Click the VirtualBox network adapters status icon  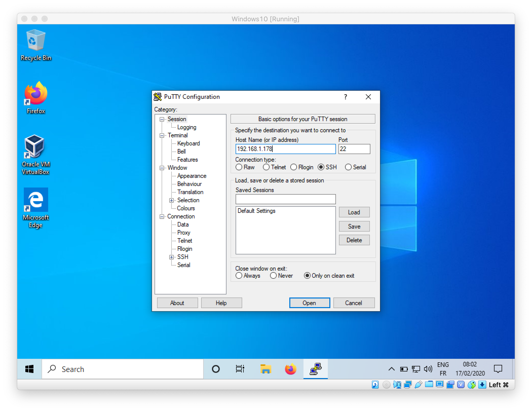coord(408,385)
